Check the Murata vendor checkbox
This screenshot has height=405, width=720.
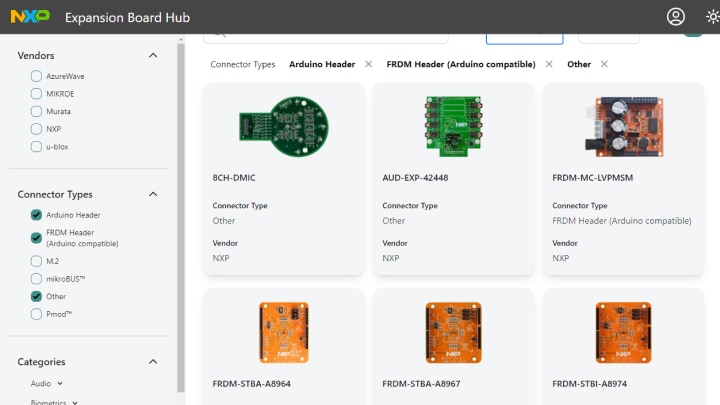coord(37,111)
